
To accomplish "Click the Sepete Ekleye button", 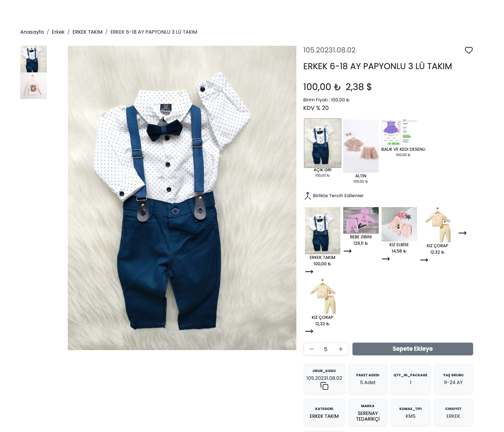I will point(412,349).
